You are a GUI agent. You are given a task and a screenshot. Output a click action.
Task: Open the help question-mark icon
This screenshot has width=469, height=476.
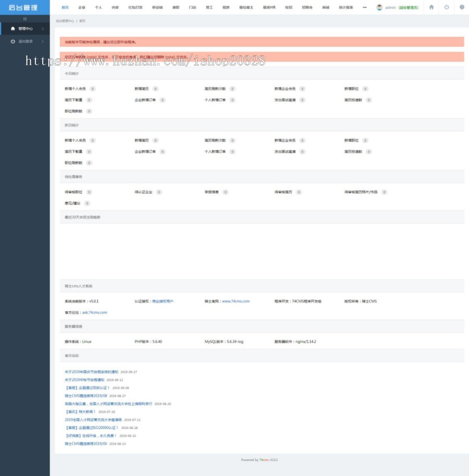[462, 7]
